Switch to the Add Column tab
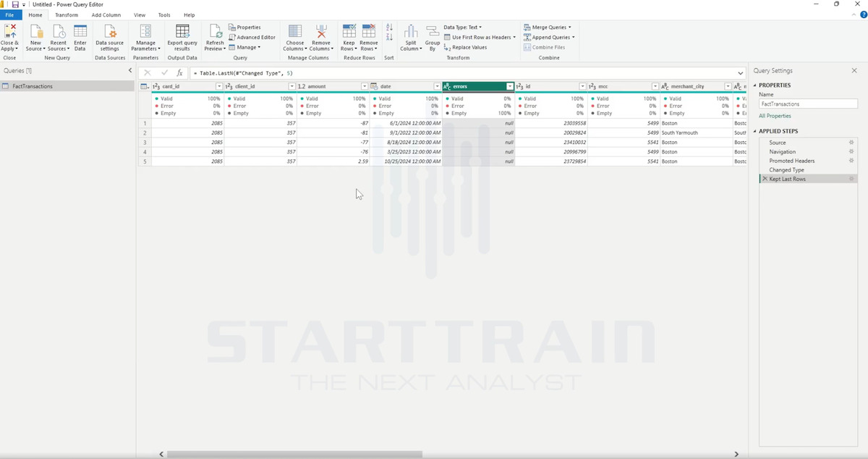The image size is (868, 459). pyautogui.click(x=106, y=14)
